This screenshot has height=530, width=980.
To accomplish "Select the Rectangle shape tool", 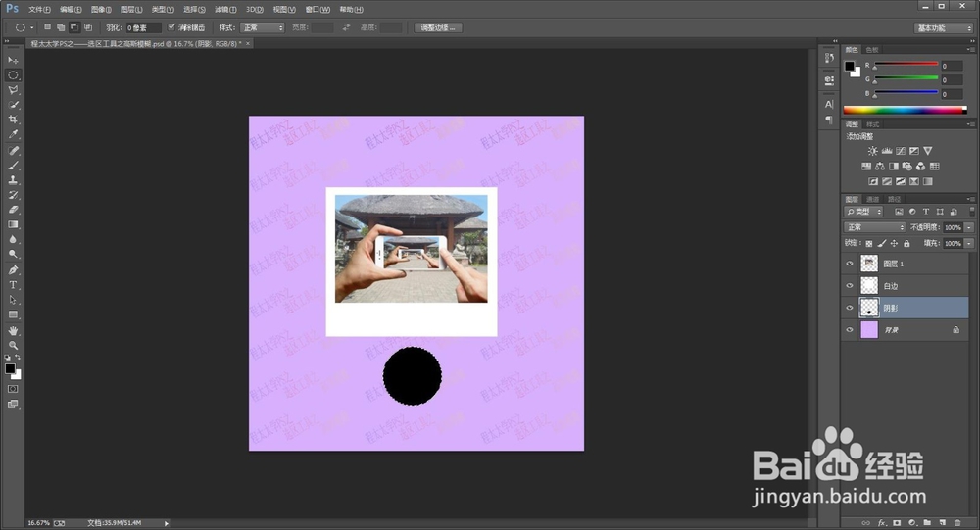I will 13,315.
